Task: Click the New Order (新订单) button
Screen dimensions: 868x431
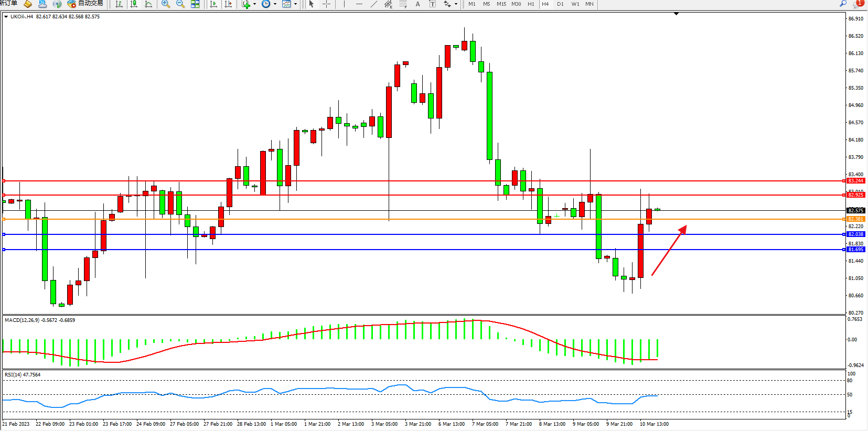Action: (8, 4)
